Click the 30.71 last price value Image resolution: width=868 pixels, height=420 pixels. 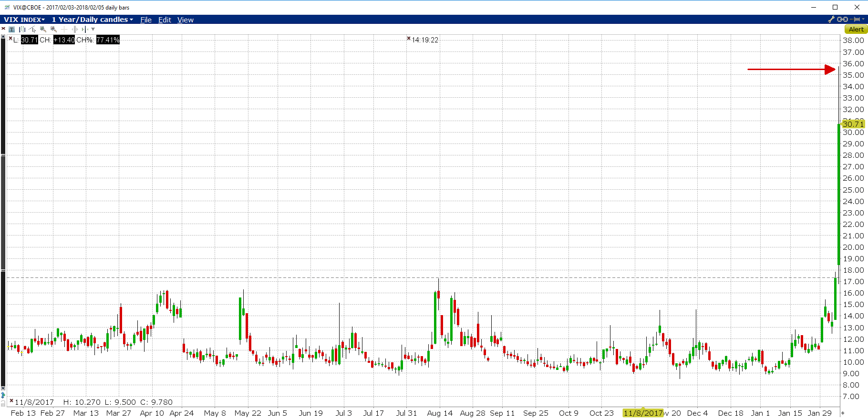(x=29, y=40)
